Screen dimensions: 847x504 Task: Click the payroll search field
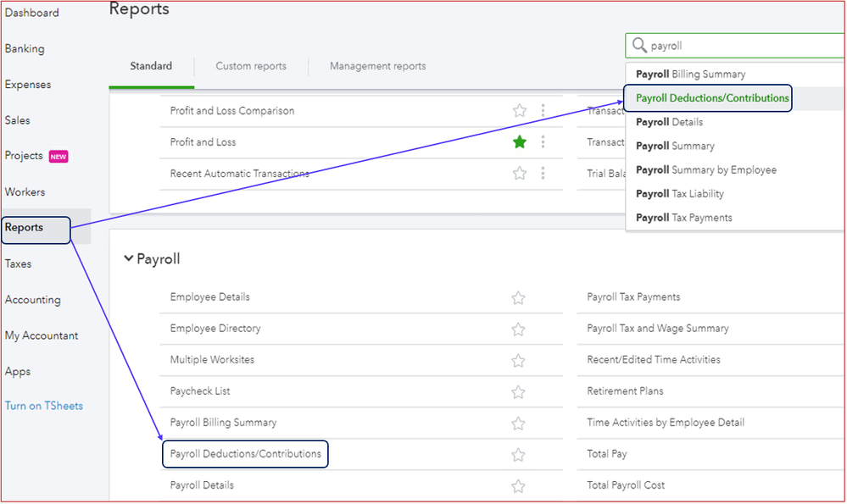[x=735, y=46]
